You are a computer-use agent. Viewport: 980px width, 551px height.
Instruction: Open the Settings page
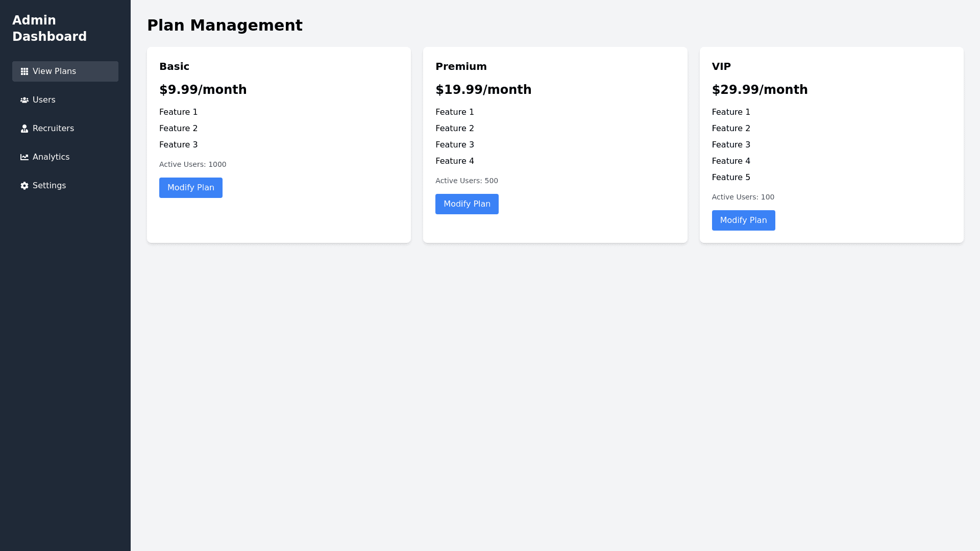(x=49, y=186)
